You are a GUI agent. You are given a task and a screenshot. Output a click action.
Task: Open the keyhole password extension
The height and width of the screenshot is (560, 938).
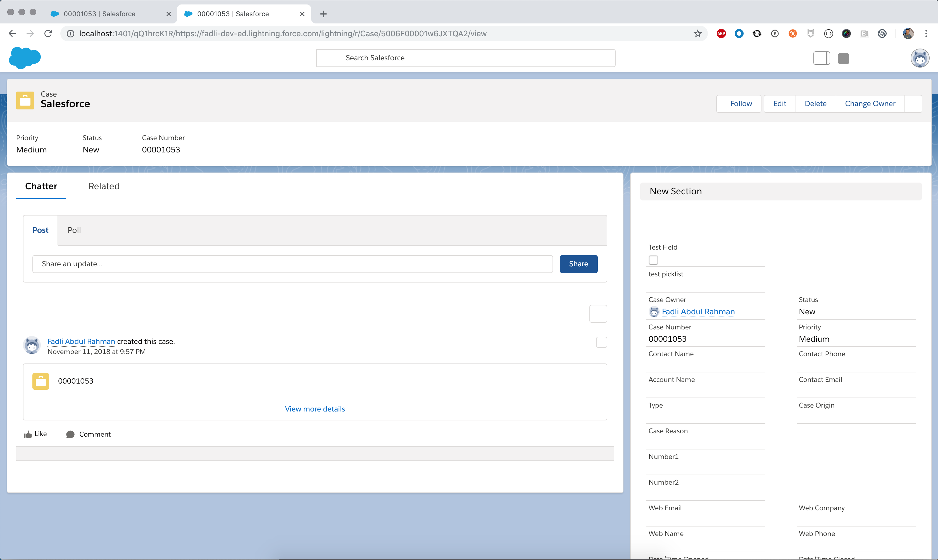pos(775,33)
